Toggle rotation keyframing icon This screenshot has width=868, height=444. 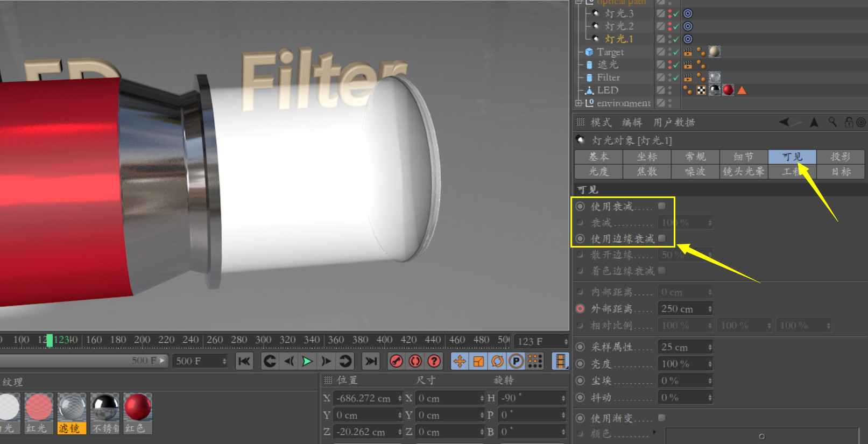(x=497, y=361)
